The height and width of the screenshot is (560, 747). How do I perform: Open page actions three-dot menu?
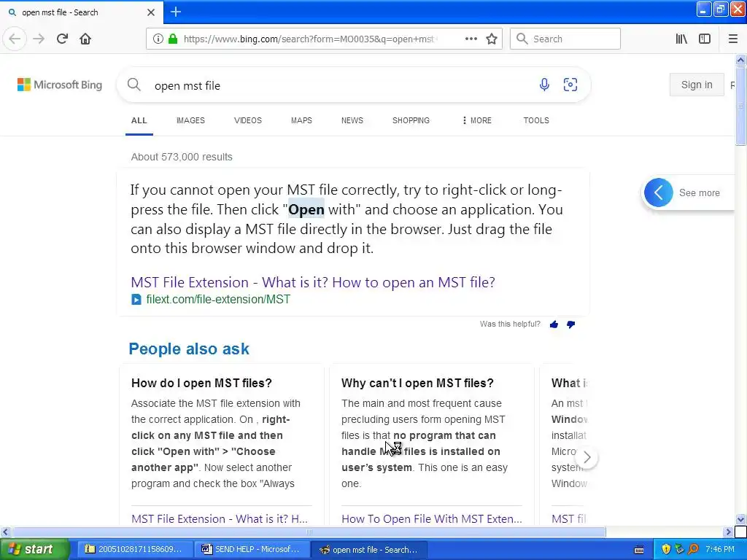click(471, 39)
